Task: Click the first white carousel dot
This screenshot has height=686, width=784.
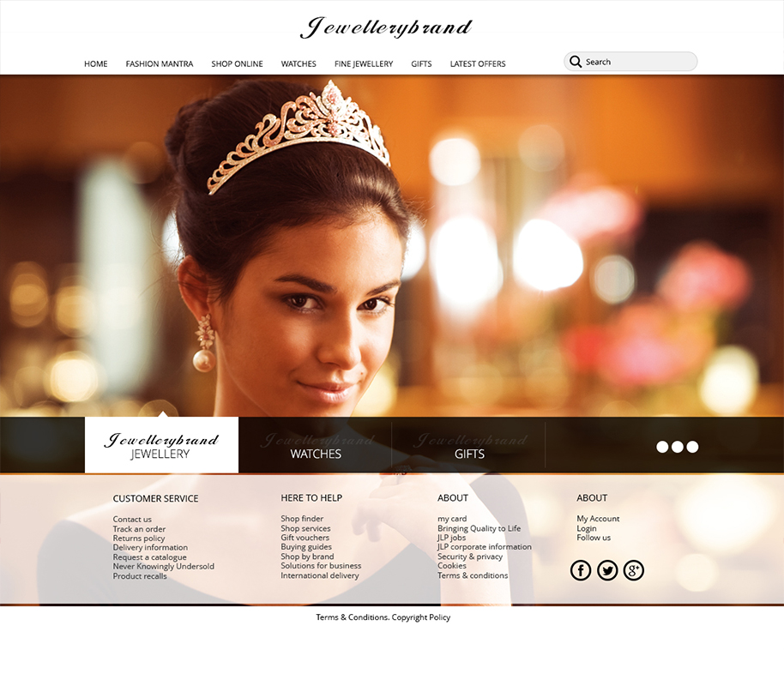Action: point(662,447)
